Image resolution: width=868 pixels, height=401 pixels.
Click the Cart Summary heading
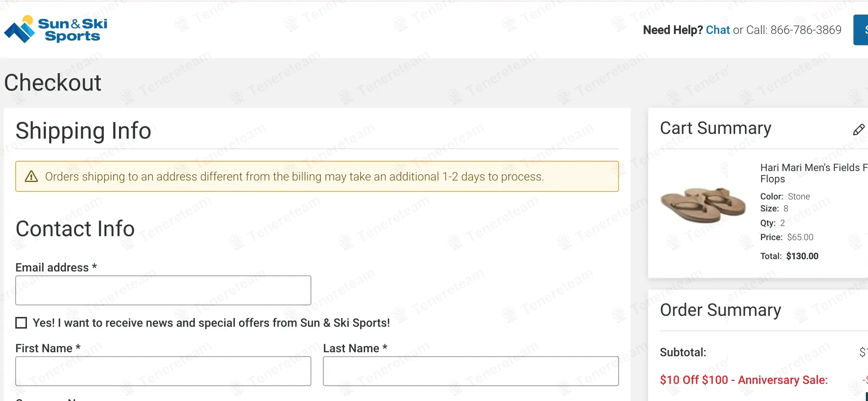coord(715,128)
